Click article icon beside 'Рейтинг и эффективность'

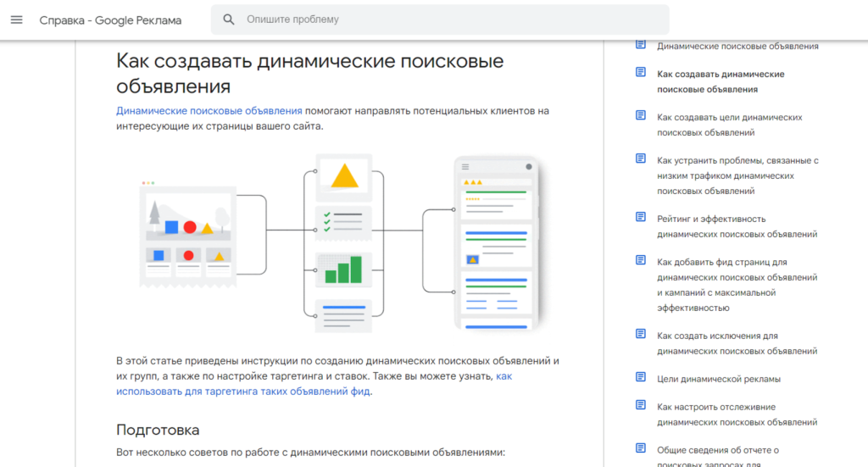pyautogui.click(x=641, y=217)
